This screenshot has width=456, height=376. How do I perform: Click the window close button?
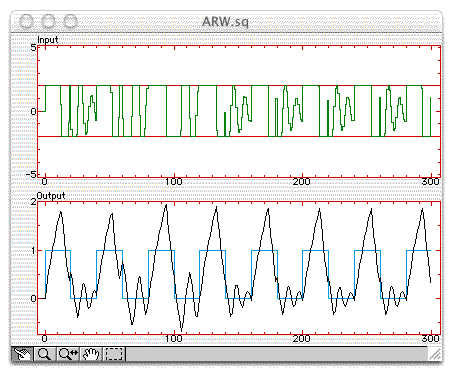26,22
